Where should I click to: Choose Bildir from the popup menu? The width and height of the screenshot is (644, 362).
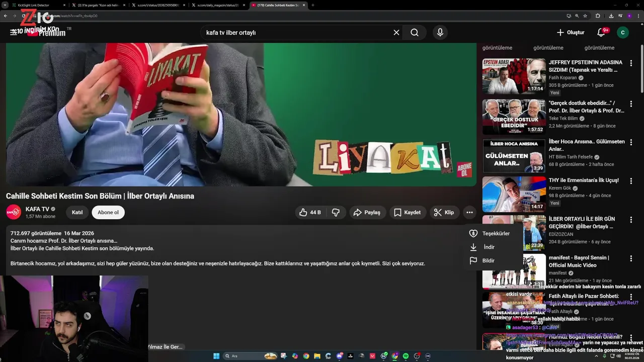[x=496, y=260]
